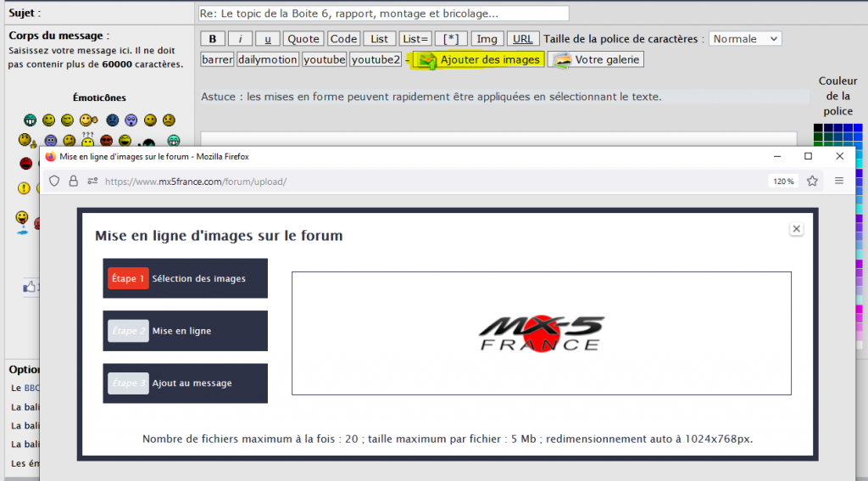868x481 pixels.
Task: Insert the red angry shouting emoticon
Action: tap(26, 164)
